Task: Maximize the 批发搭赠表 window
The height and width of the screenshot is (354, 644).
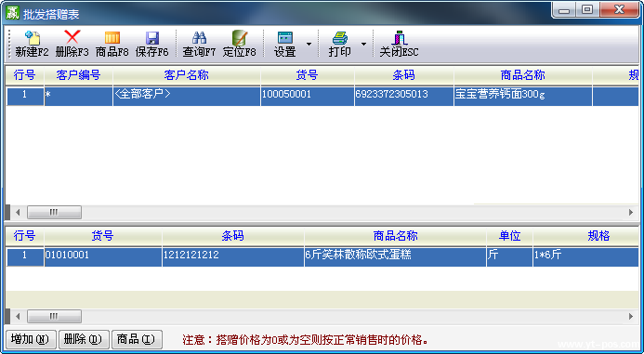Action: point(587,10)
